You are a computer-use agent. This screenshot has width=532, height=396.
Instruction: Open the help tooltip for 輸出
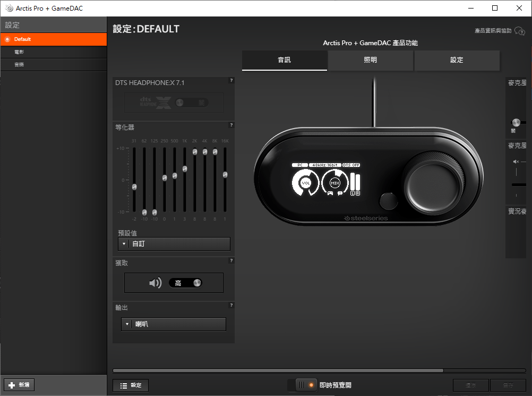pyautogui.click(x=231, y=305)
